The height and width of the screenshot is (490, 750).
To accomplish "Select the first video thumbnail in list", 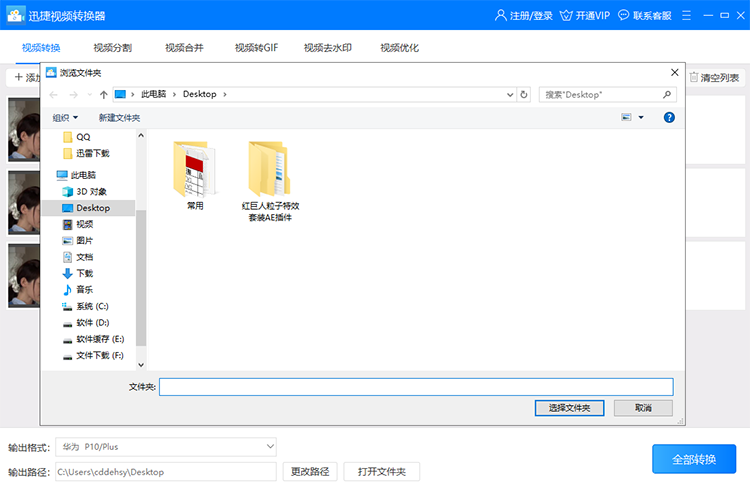I will (x=24, y=129).
